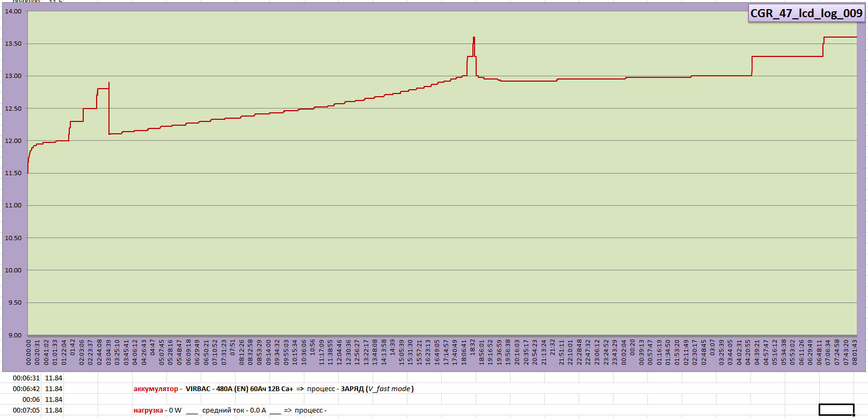868x418 pixels.
Task: Click the 03:04:39 time axis label
Action: click(108, 352)
